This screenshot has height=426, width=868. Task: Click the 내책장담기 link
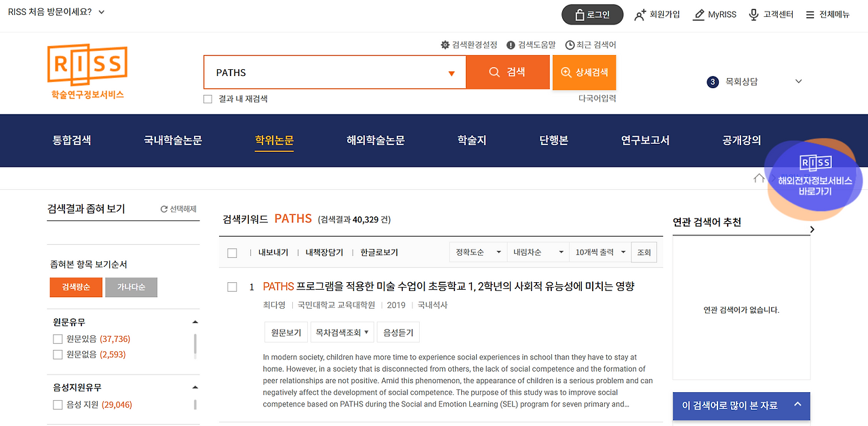(x=324, y=252)
